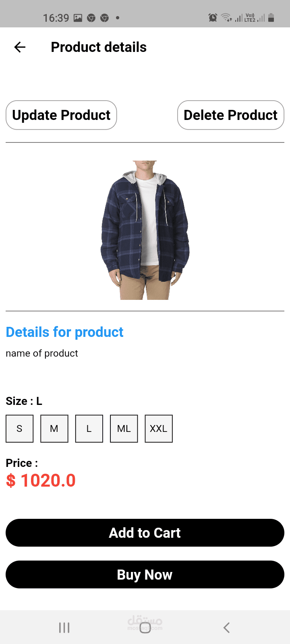The height and width of the screenshot is (644, 290).
Task: Open the alarm icon in status bar
Action: (213, 17)
